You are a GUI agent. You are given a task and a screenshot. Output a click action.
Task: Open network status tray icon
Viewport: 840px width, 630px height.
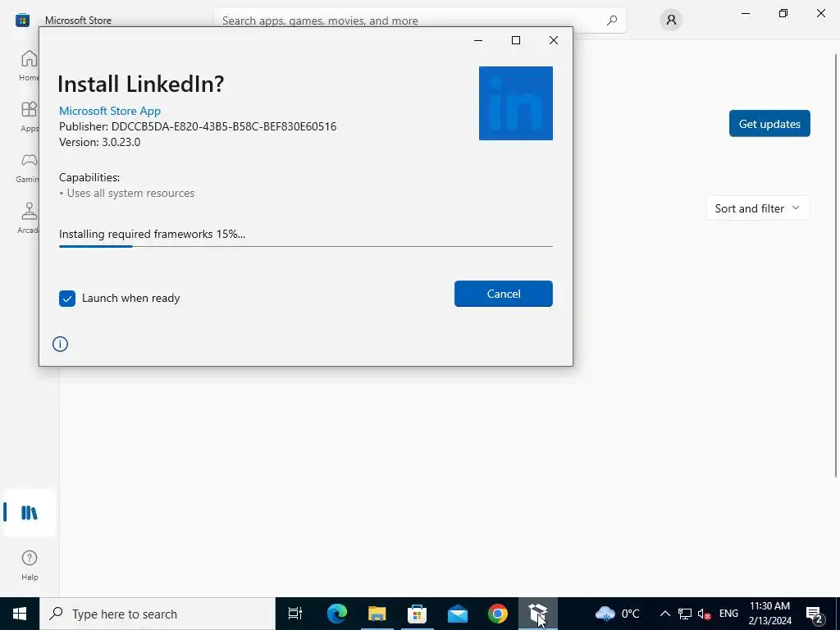point(685,614)
